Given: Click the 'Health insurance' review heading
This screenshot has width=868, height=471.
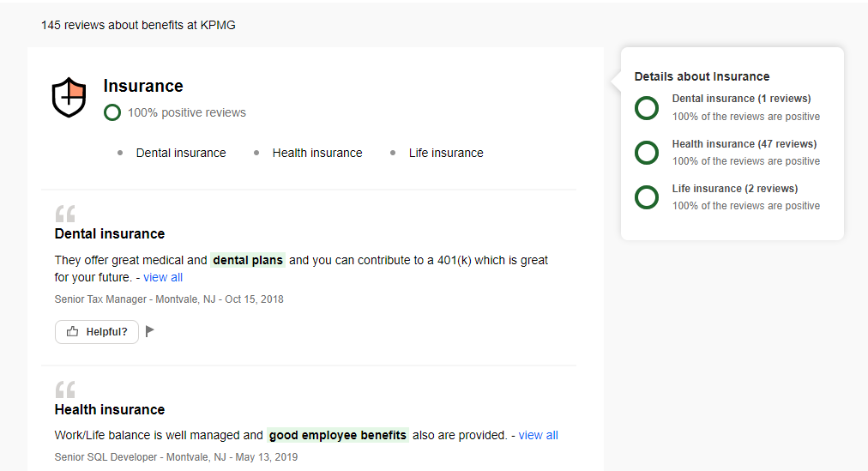Looking at the screenshot, I should coord(110,409).
